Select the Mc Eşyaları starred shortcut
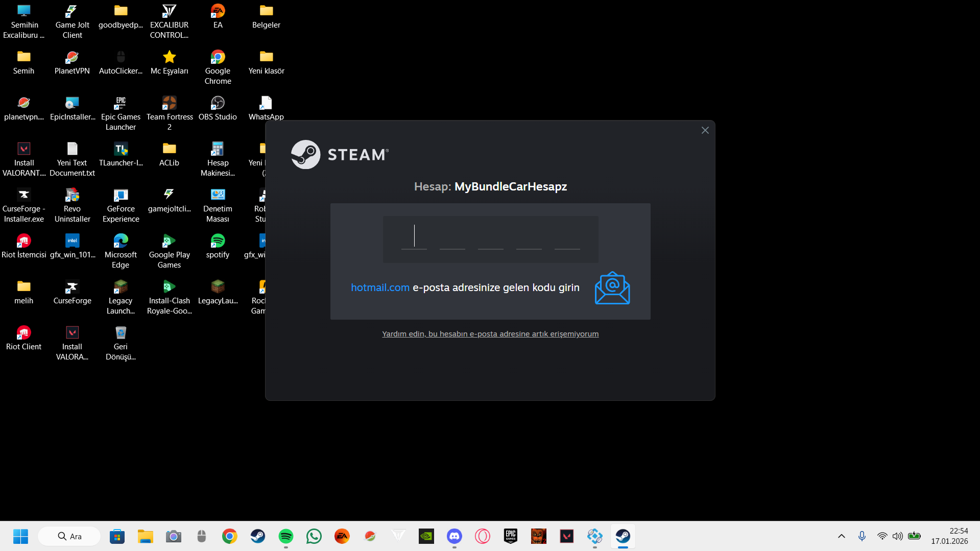 [x=170, y=62]
